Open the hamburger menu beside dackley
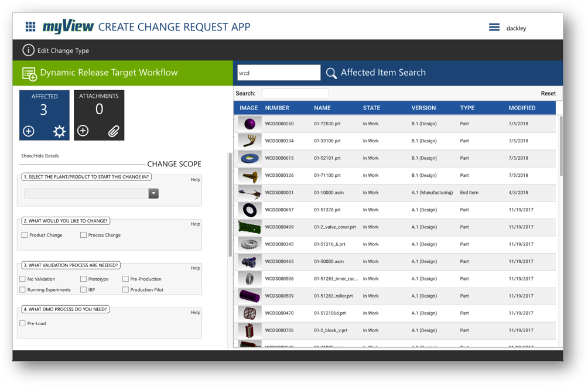This screenshot has width=588, height=386. pos(494,28)
